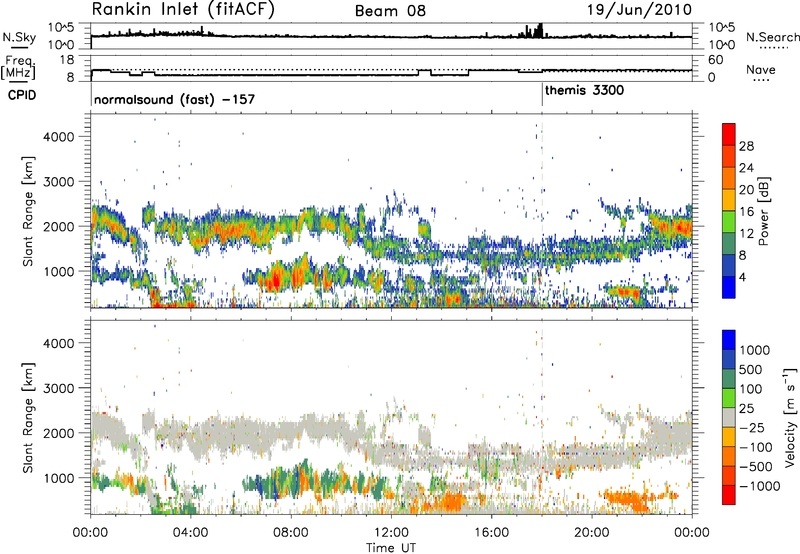The height and width of the screenshot is (554, 800).
Task: Click the '04:00' time tick
Action: pos(191,533)
